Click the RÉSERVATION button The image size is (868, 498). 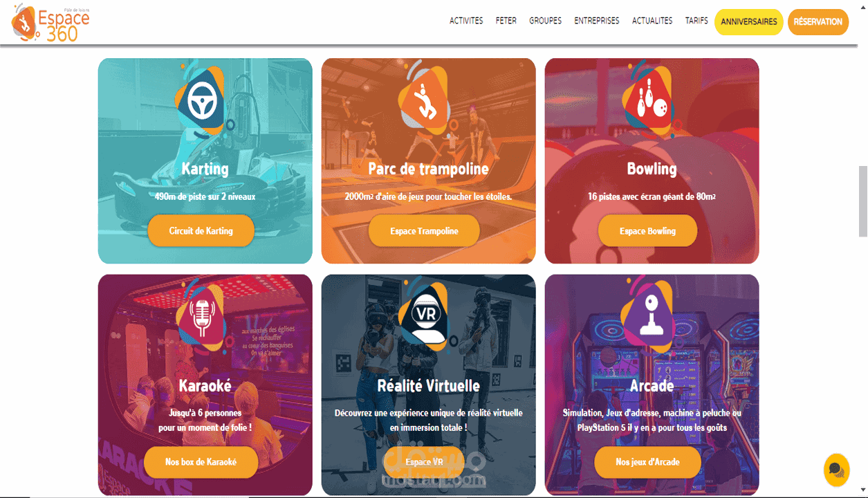(818, 21)
